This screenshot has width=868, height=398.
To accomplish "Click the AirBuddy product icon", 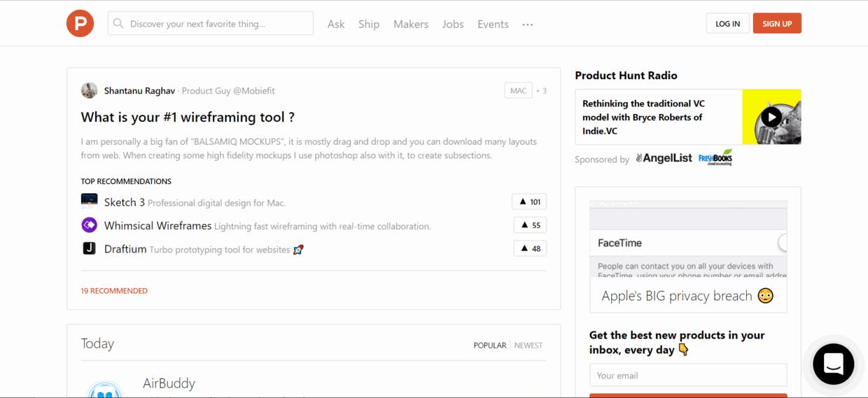I will tap(104, 389).
